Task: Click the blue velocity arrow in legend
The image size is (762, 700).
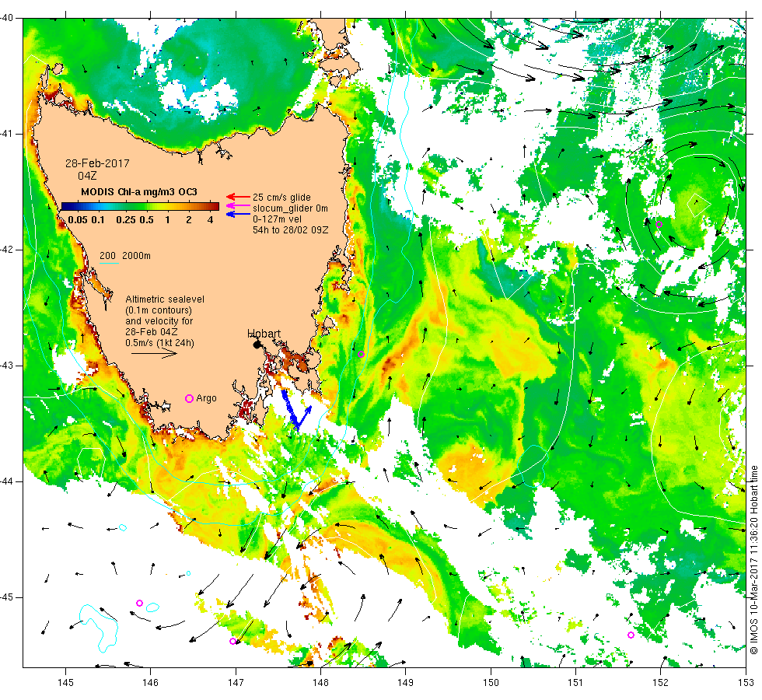Action: pyautogui.click(x=238, y=214)
